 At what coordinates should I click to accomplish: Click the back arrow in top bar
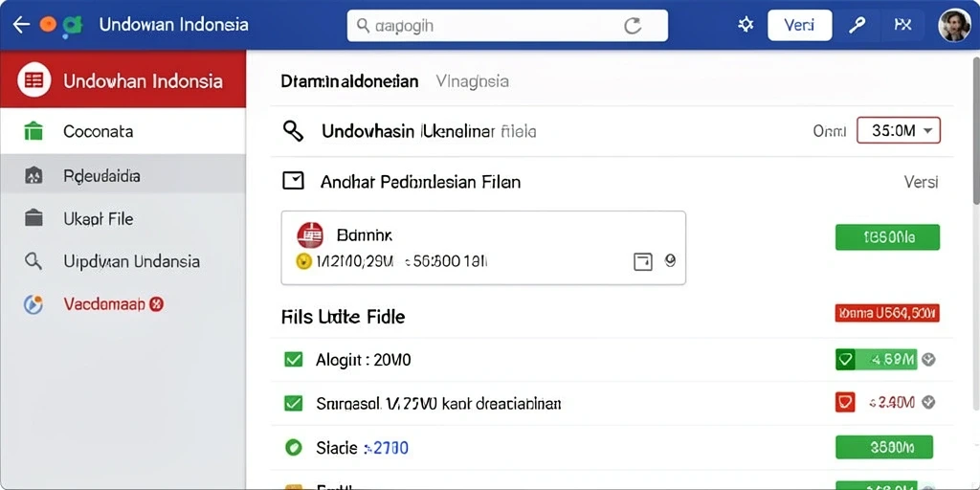click(21, 24)
